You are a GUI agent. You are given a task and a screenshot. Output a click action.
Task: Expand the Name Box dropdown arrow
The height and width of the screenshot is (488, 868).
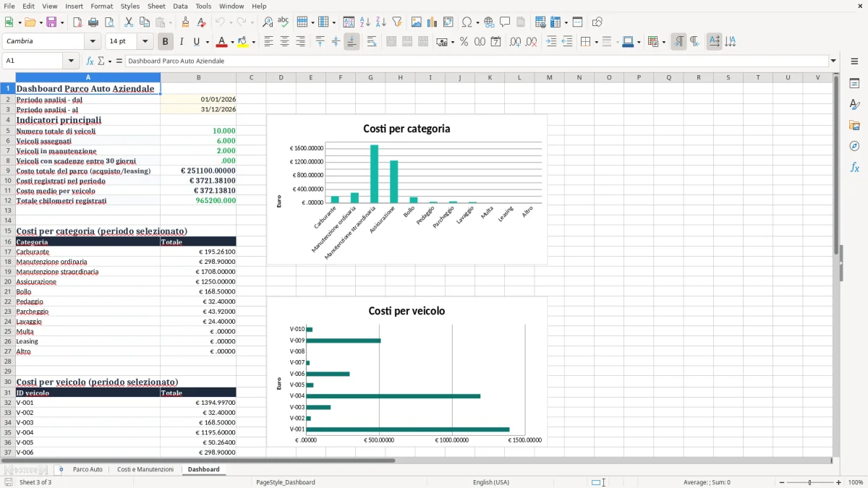(71, 61)
